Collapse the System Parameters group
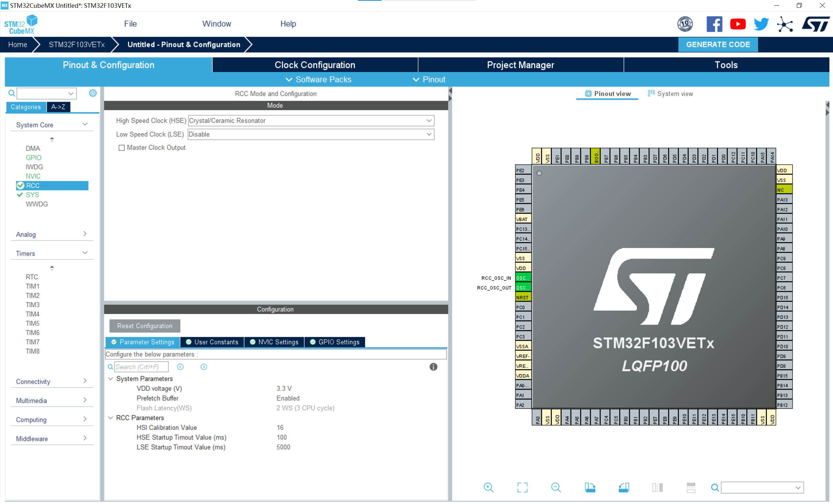This screenshot has height=504, width=833. pos(110,379)
